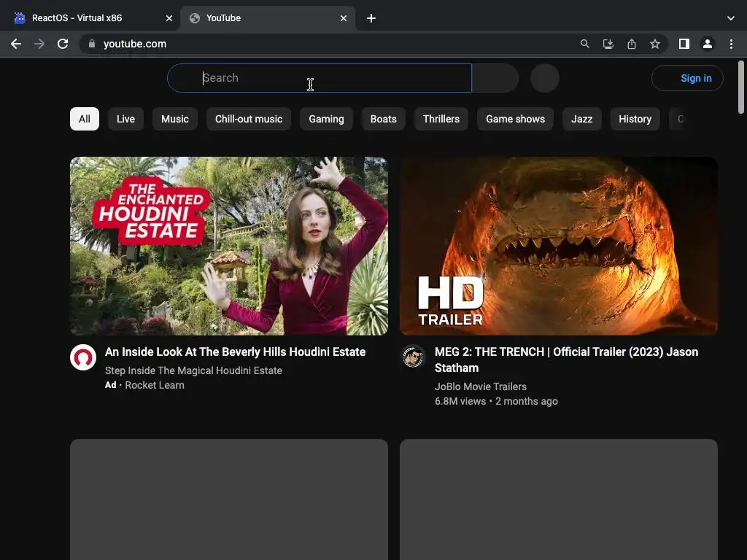Sign in to YouTube
This screenshot has height=560, width=747.
point(687,78)
